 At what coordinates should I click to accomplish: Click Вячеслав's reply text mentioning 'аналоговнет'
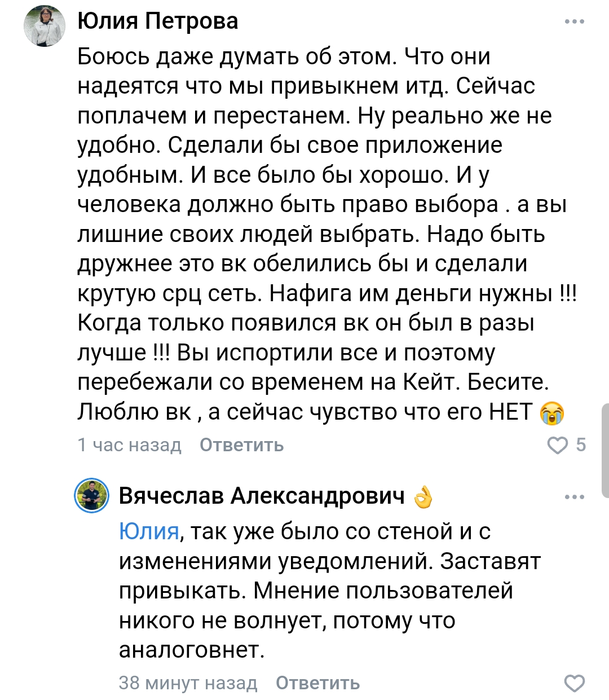tap(330, 591)
